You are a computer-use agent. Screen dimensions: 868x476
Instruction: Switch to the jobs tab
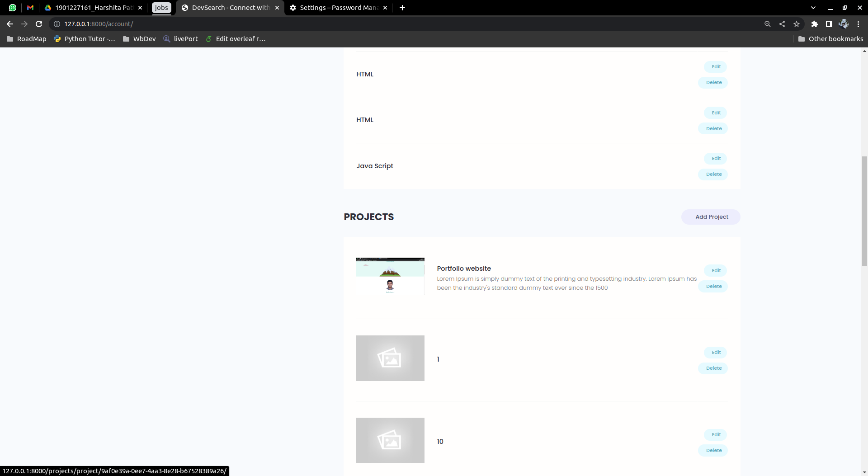pyautogui.click(x=161, y=7)
